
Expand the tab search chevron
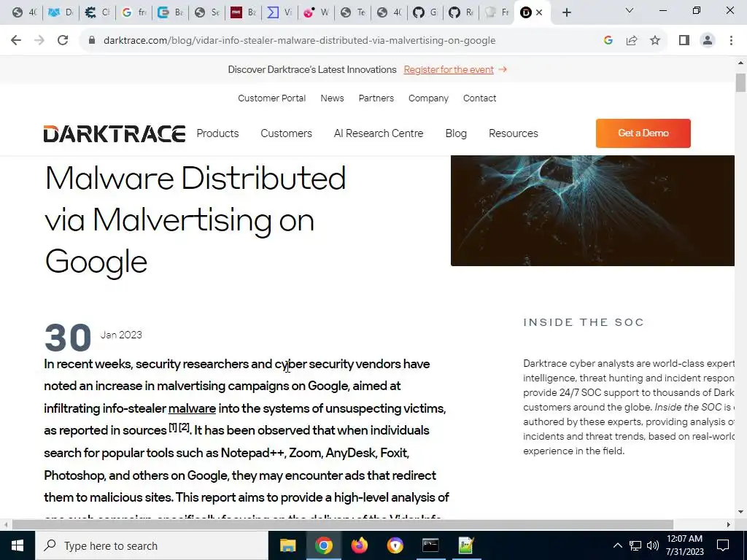(x=630, y=10)
